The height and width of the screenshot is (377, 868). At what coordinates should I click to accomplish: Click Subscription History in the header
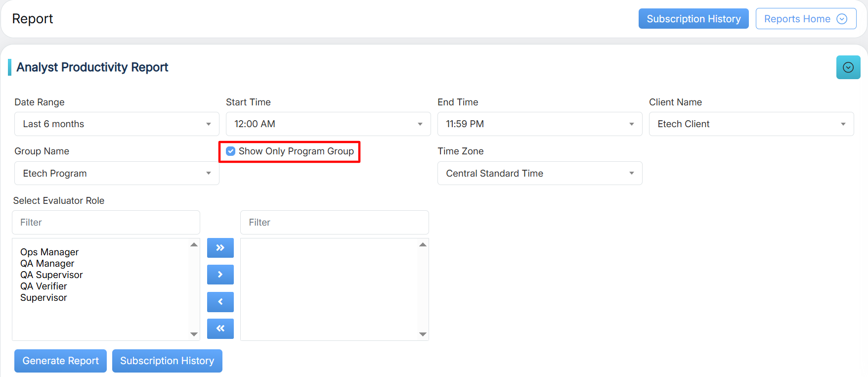point(693,19)
